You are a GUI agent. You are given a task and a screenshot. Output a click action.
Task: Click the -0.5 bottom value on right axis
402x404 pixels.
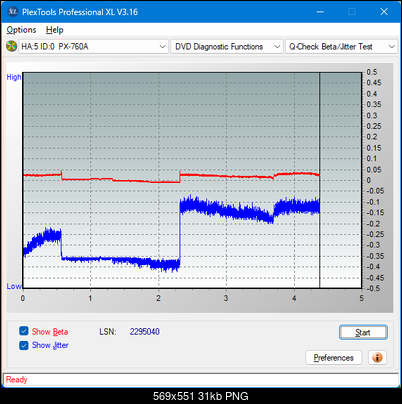click(x=373, y=288)
